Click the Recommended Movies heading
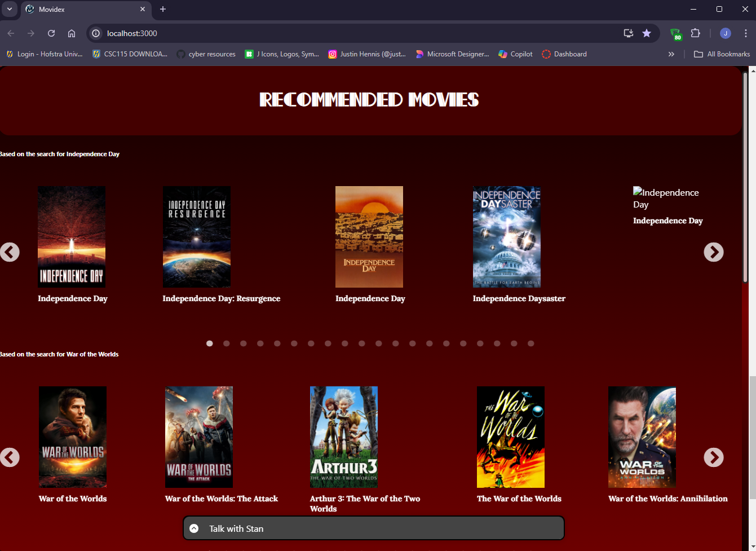The width and height of the screenshot is (756, 551). pyautogui.click(x=369, y=100)
